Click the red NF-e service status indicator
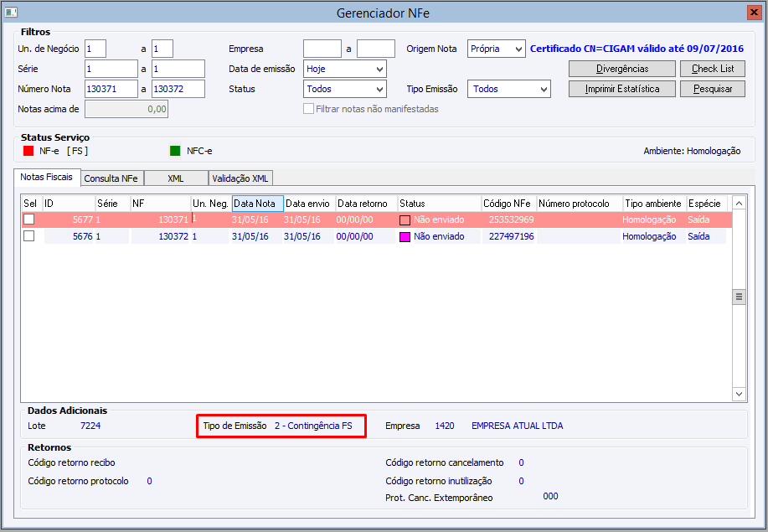Viewport: 768px width, 532px height. click(28, 151)
